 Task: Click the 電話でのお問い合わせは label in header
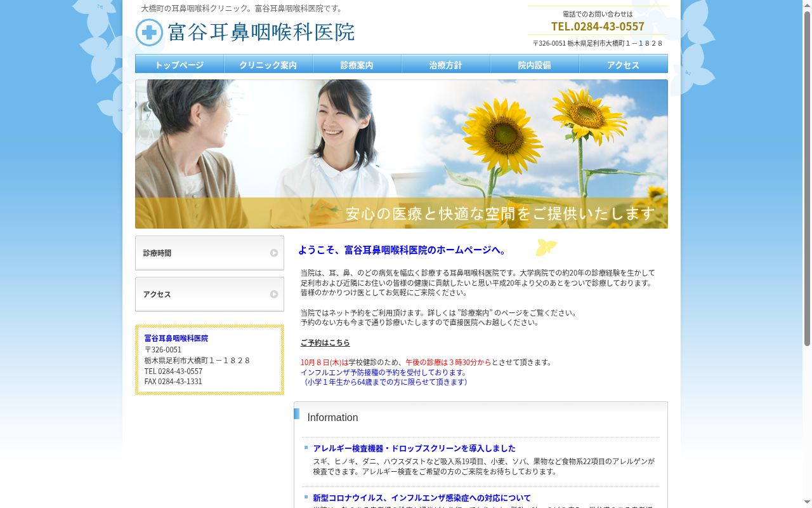pyautogui.click(x=598, y=14)
